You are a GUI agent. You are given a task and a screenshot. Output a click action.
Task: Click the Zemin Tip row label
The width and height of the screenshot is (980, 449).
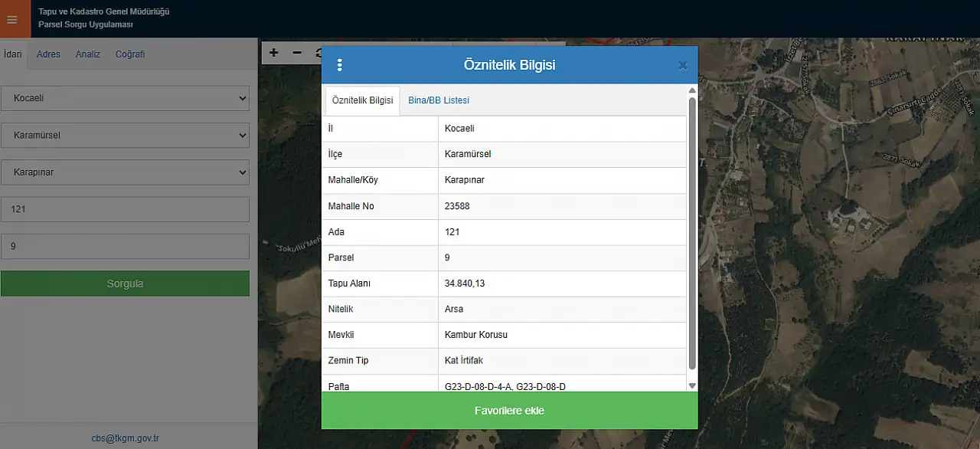click(348, 360)
